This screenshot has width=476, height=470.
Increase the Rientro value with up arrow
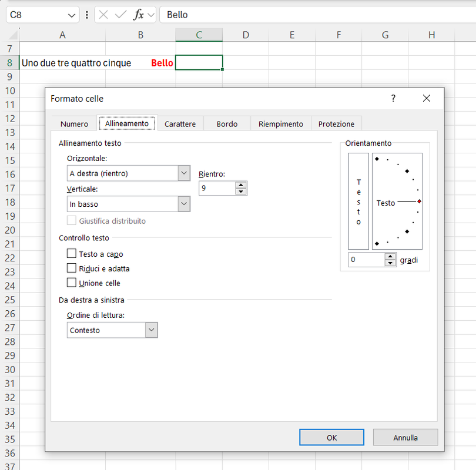pyautogui.click(x=241, y=185)
